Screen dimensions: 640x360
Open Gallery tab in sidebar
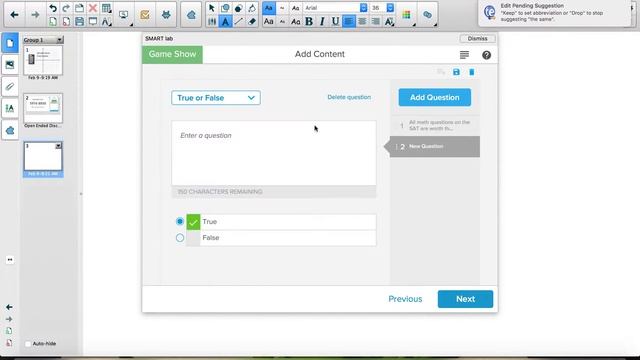10,65
